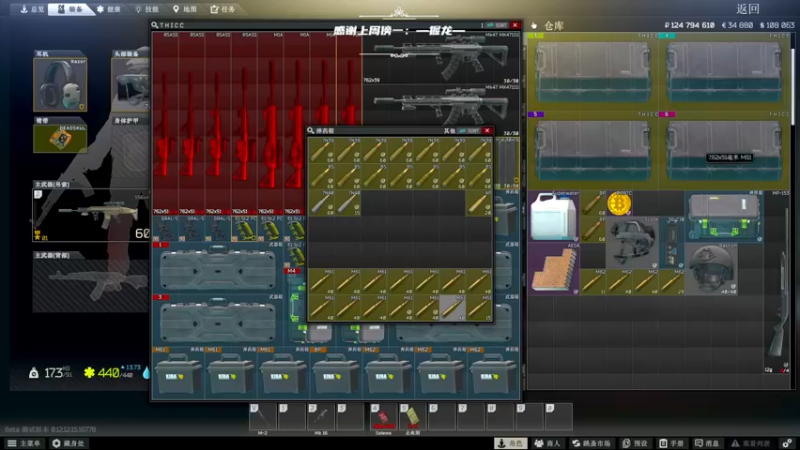Image resolution: width=800 pixels, height=450 pixels.
Task: Open the 商人 traders screen
Action: click(x=547, y=443)
